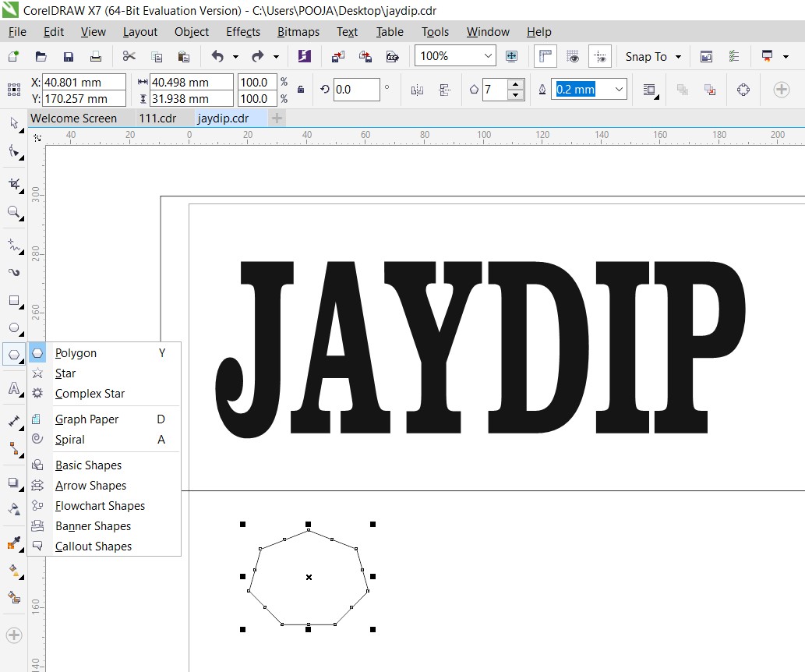Viewport: 805px width, 672px height.
Task: Select the Zoom tool magnifier
Action: pos(13,212)
